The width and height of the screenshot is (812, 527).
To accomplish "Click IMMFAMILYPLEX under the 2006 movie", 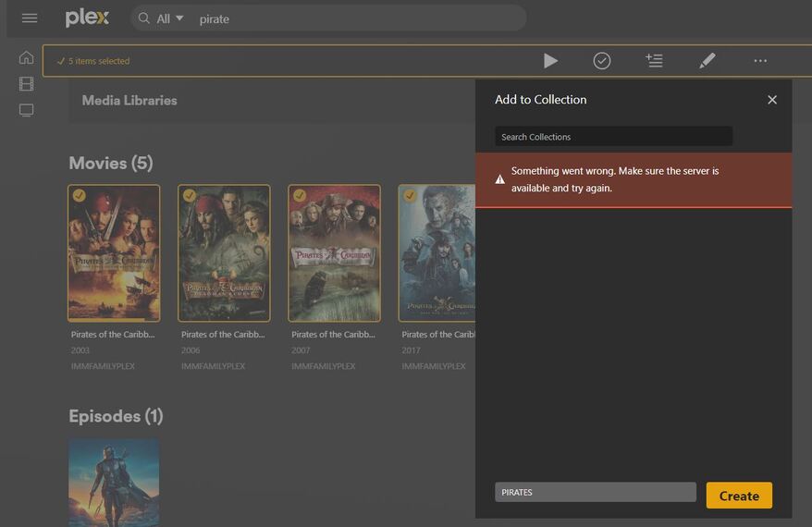I will (x=214, y=366).
